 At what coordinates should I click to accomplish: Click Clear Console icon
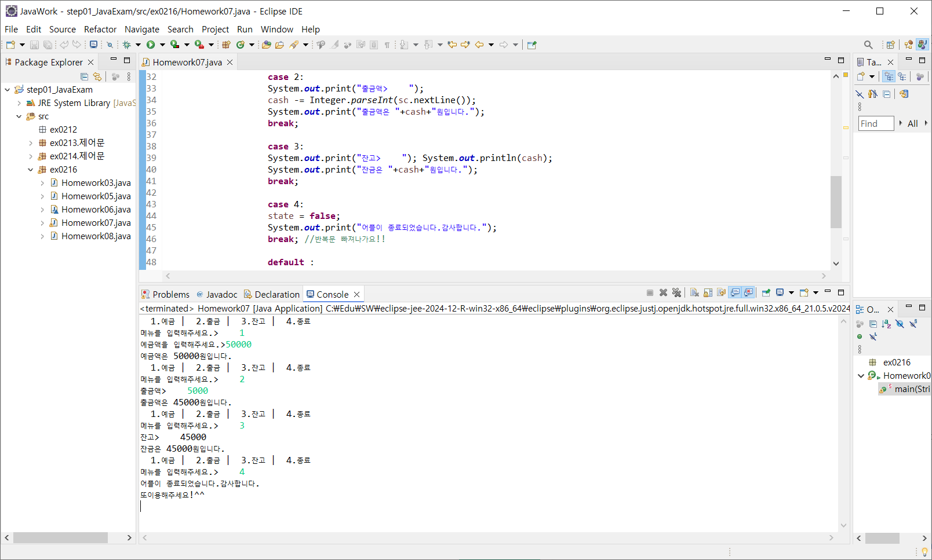tap(694, 293)
